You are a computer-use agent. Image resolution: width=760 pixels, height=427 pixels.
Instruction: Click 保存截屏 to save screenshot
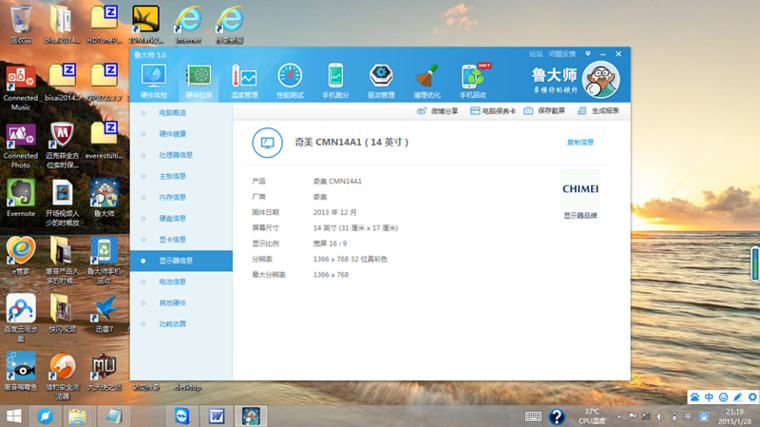coord(544,111)
